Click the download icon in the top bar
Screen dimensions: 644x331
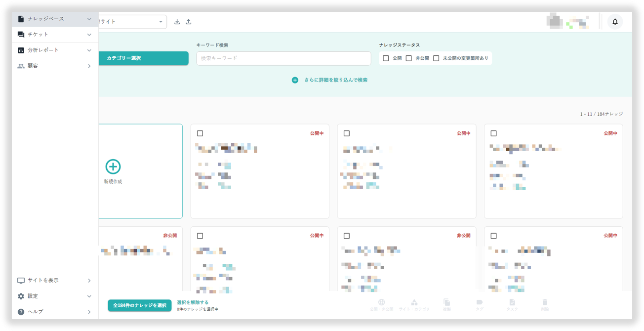click(177, 22)
